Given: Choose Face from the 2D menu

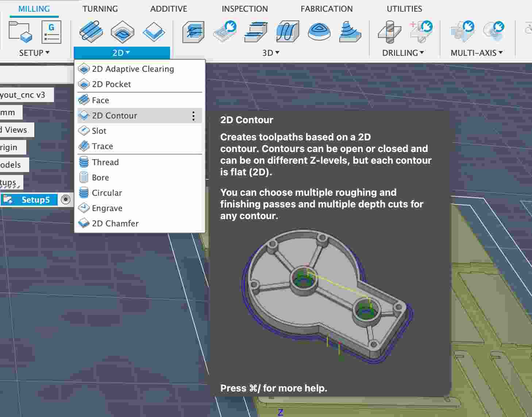Looking at the screenshot, I should coord(140,100).
